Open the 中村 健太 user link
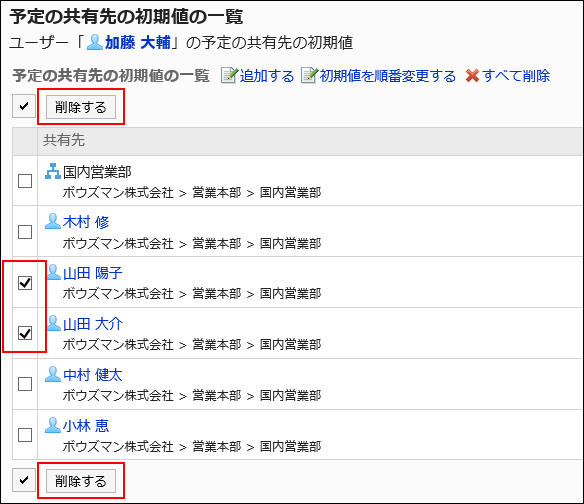This screenshot has width=584, height=504. point(93,375)
